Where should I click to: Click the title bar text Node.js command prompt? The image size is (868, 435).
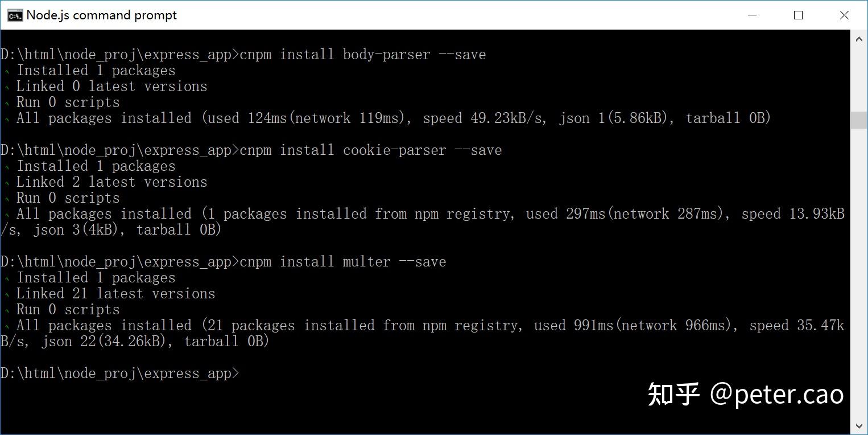pos(102,15)
